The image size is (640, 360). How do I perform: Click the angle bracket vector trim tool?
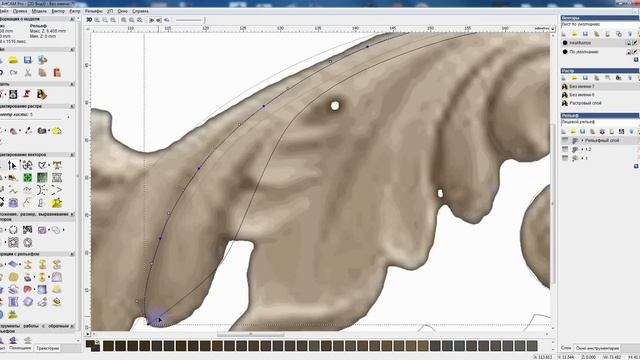click(57, 190)
